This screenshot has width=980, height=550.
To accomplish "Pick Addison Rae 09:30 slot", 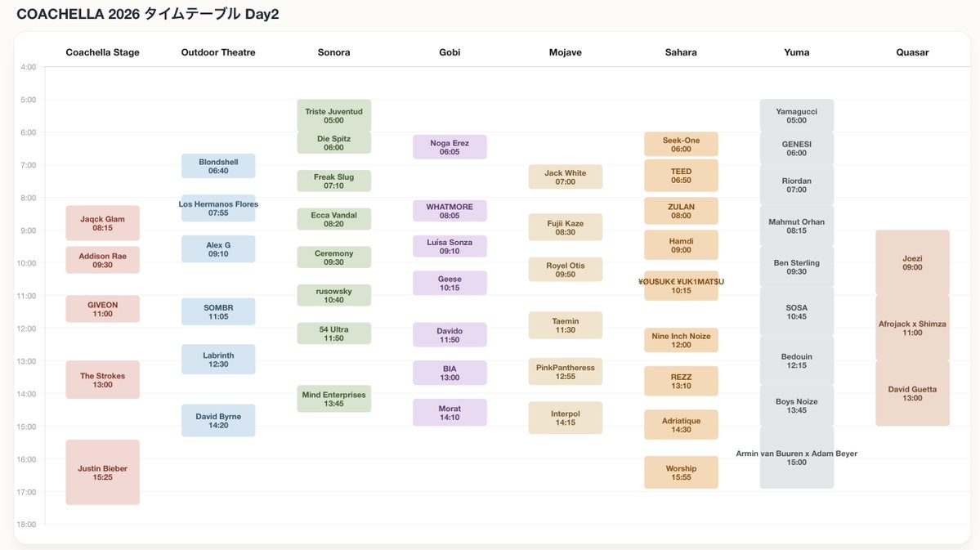I will tap(102, 260).
